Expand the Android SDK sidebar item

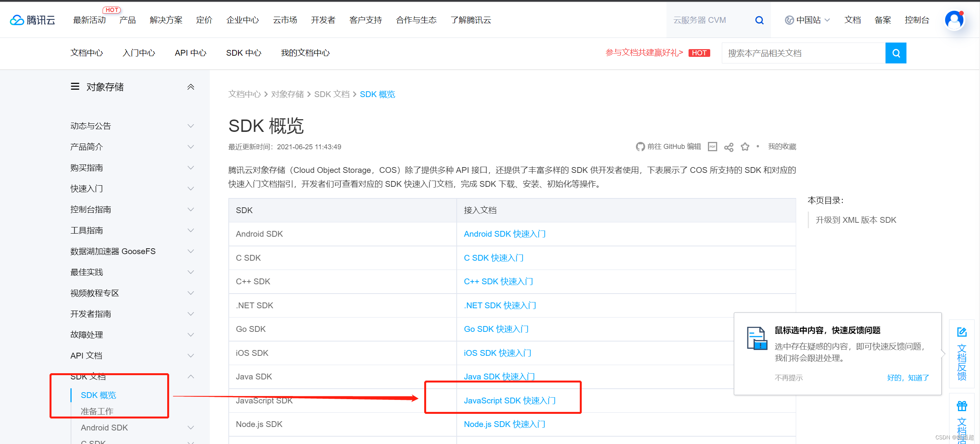[x=191, y=427]
